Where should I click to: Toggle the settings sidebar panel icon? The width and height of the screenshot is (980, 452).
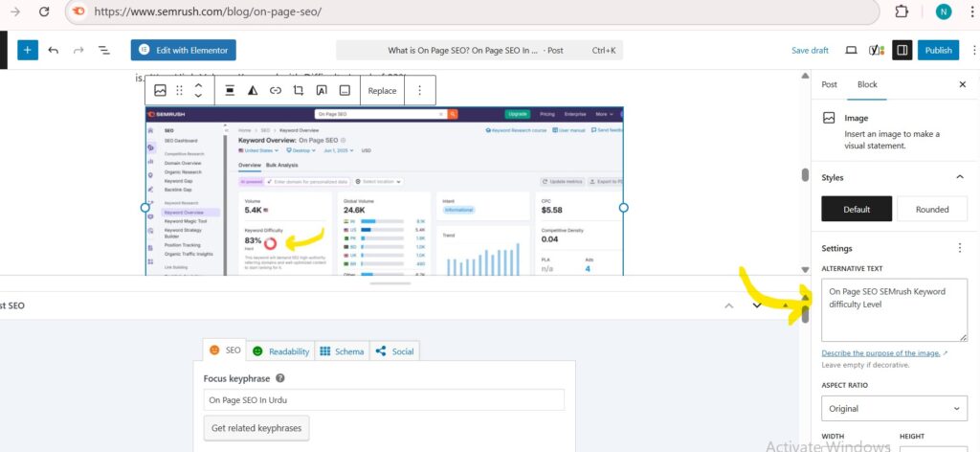coord(902,50)
